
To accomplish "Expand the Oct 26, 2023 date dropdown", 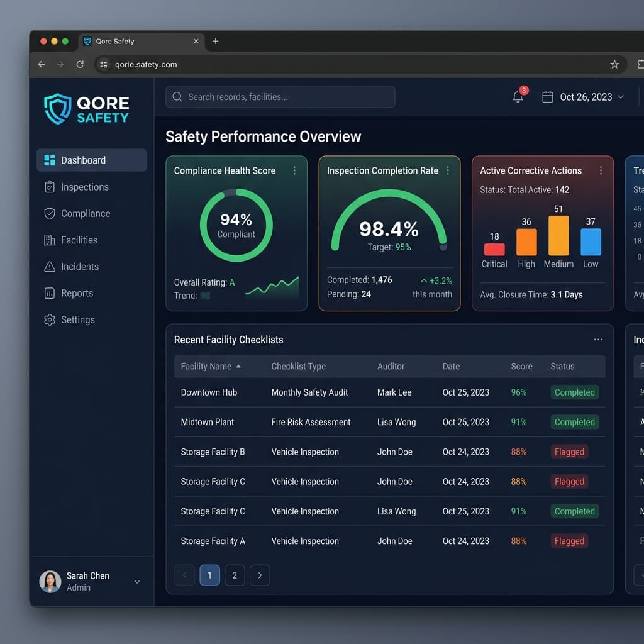I will [621, 97].
